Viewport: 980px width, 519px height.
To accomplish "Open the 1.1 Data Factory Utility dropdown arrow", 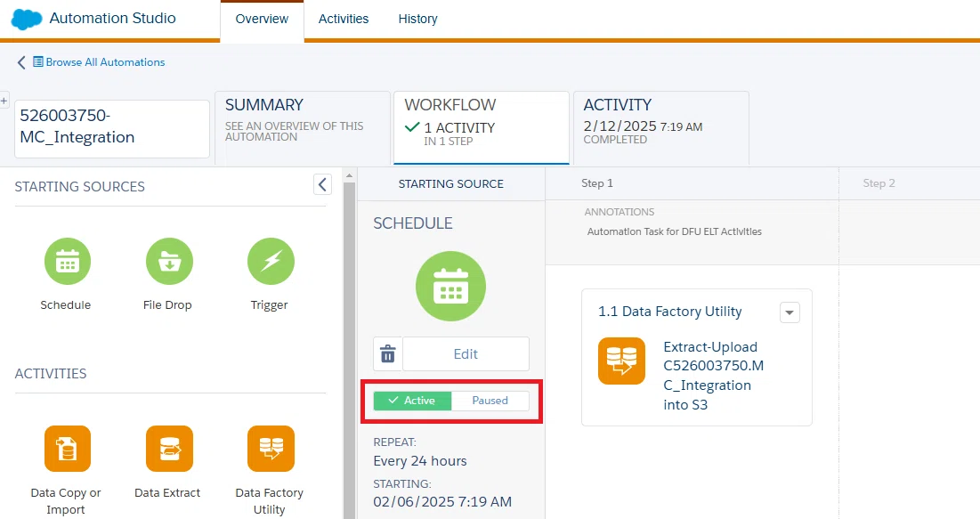I will tap(790, 312).
